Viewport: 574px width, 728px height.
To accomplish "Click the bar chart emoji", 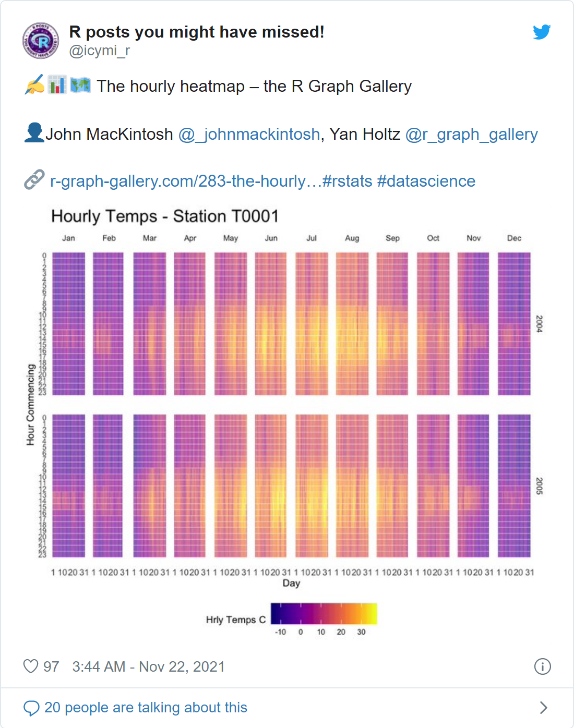I will click(x=57, y=85).
